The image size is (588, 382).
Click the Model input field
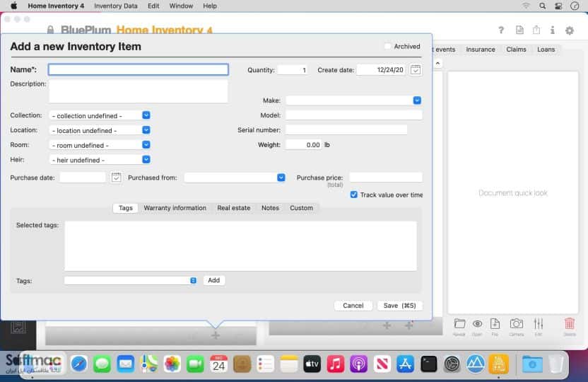(353, 115)
